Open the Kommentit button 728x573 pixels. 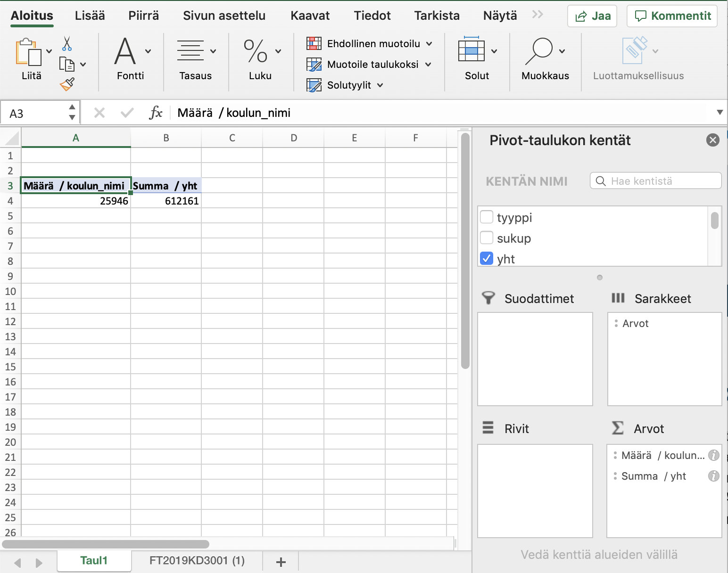tap(672, 16)
